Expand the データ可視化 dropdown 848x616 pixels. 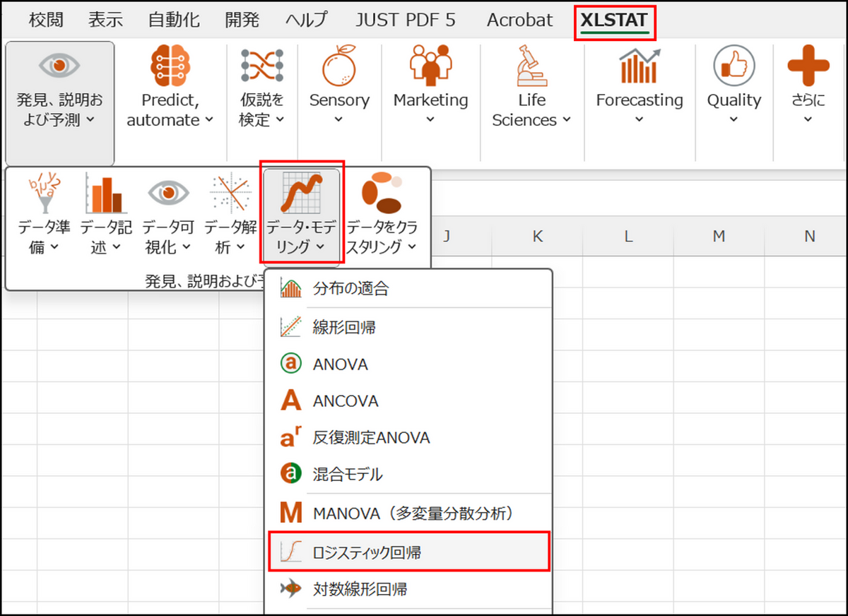click(168, 236)
